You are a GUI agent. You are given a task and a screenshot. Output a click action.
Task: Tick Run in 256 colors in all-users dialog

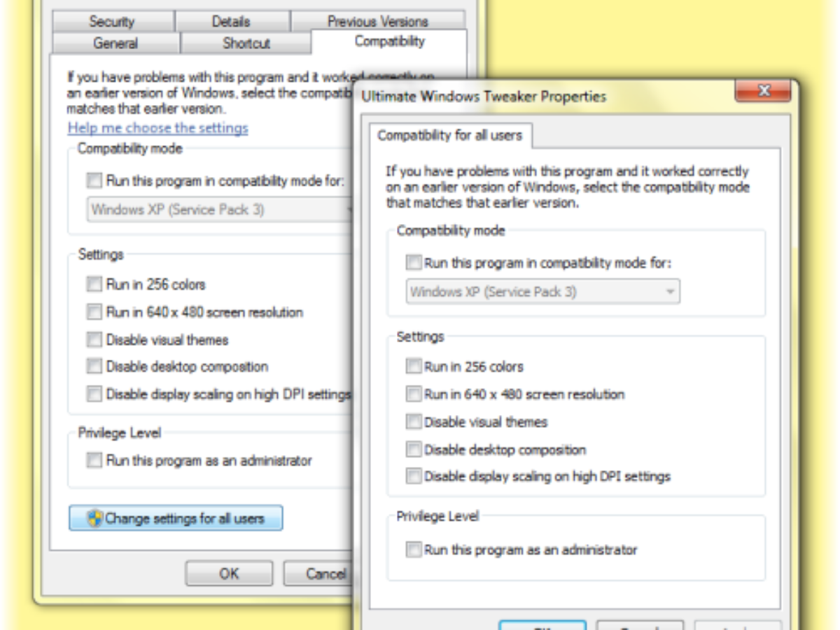coord(414,366)
